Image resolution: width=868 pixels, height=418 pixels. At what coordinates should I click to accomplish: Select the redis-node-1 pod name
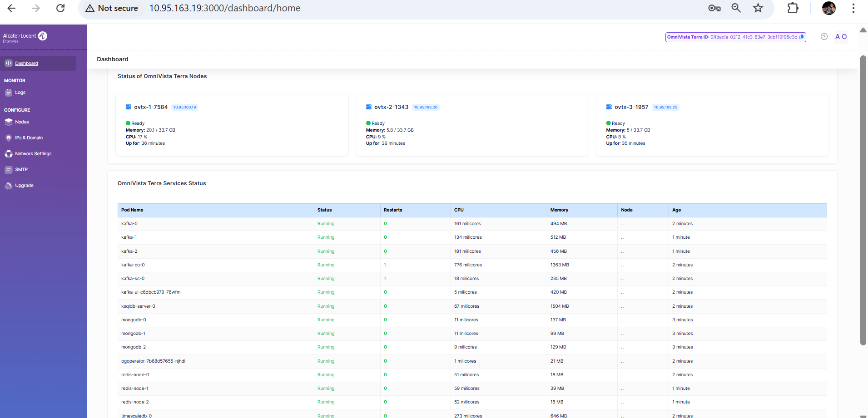135,388
